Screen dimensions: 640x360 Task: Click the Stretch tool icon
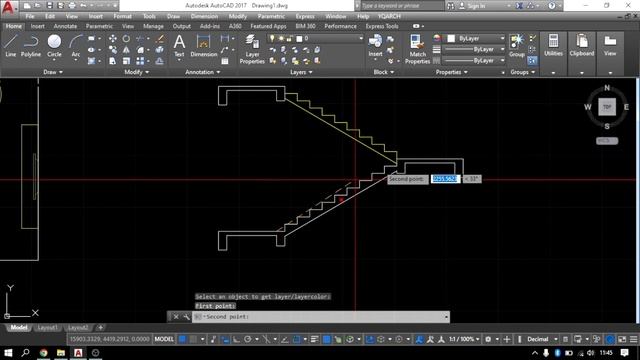113,61
